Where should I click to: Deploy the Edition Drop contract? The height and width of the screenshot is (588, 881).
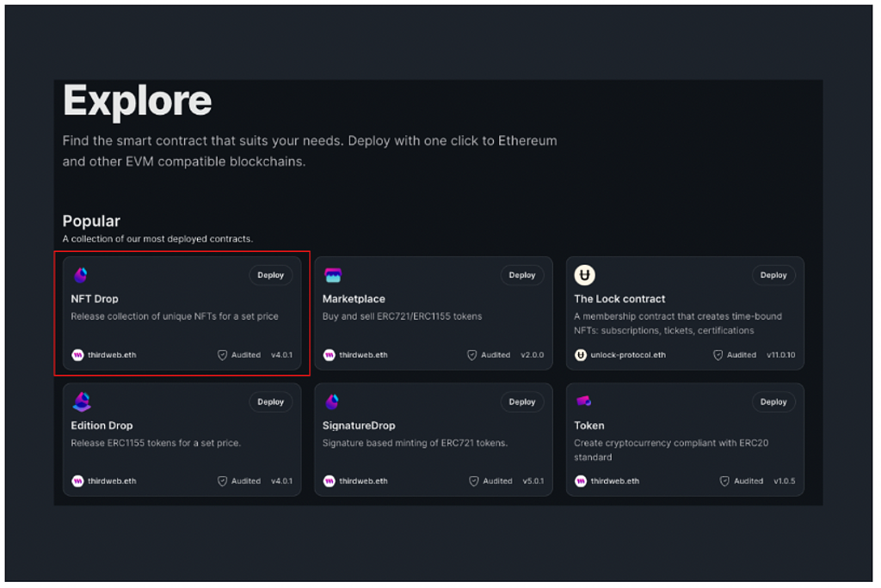pyautogui.click(x=271, y=402)
